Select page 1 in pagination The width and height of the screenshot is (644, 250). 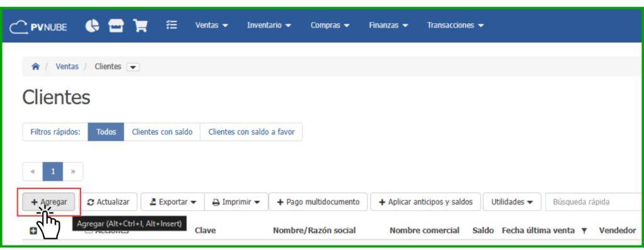tap(53, 171)
